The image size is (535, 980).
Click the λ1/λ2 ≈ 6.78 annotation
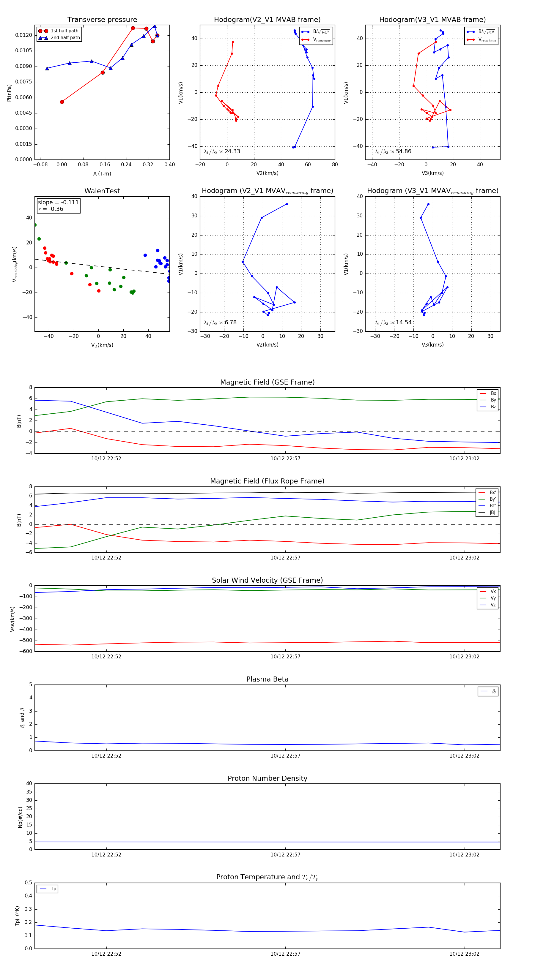(x=220, y=323)
